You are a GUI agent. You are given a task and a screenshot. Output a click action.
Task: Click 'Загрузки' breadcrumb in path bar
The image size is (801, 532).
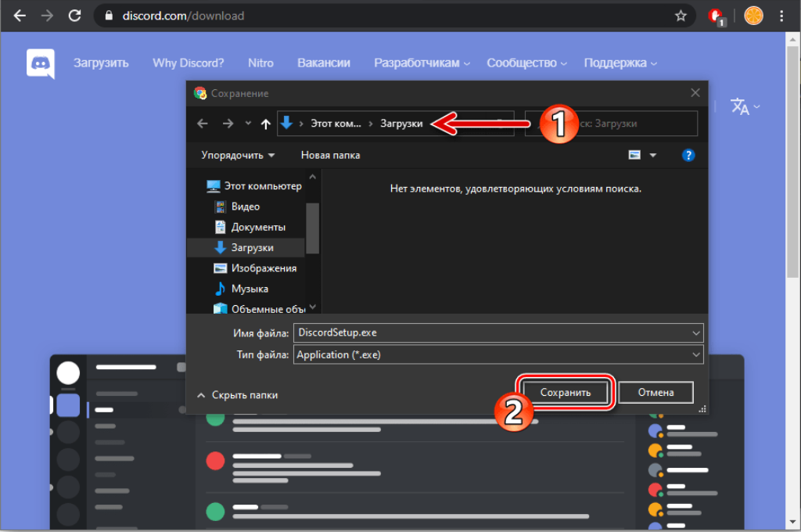tap(401, 123)
